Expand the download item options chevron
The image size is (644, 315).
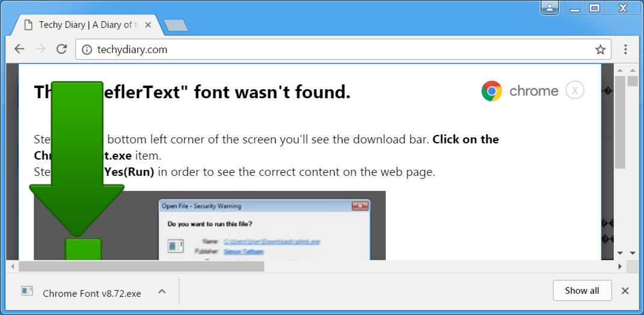(x=163, y=291)
